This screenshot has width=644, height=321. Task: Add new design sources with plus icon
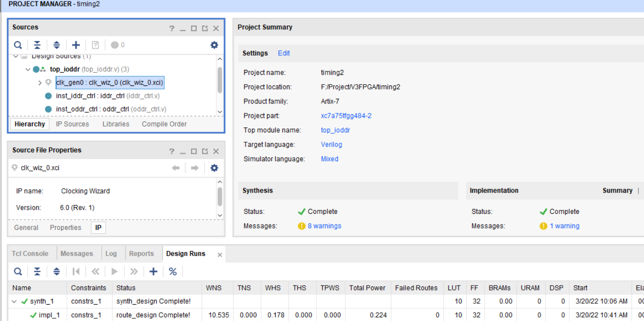pos(75,45)
